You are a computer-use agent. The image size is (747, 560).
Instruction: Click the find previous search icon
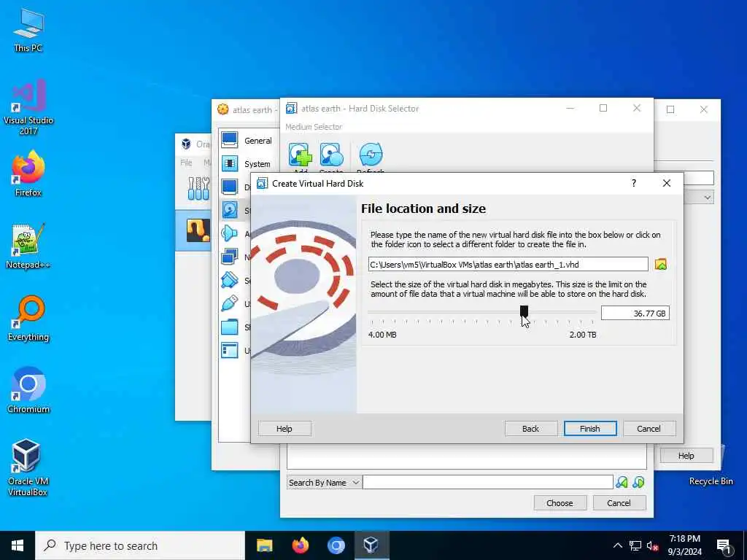[x=622, y=483]
